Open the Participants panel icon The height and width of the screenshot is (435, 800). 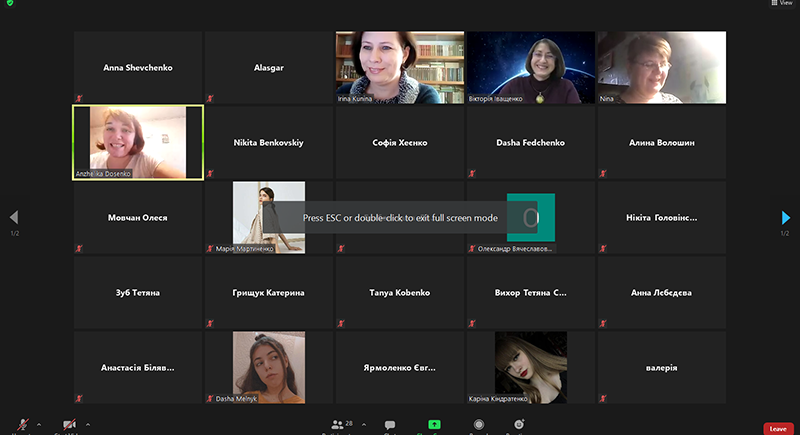pyautogui.click(x=338, y=425)
